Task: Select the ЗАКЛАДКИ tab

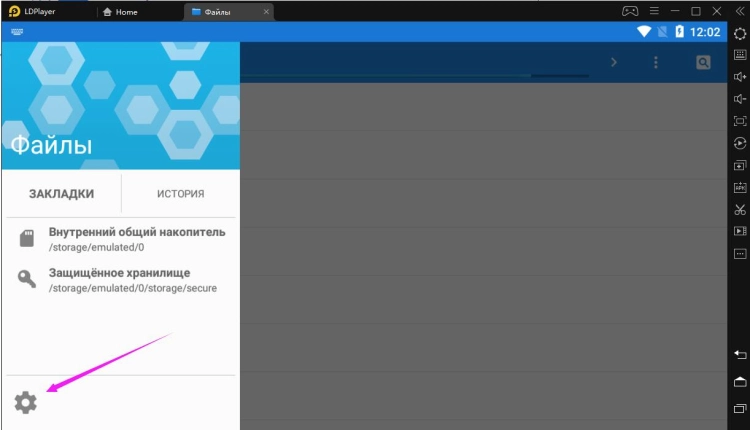Action: click(x=61, y=194)
